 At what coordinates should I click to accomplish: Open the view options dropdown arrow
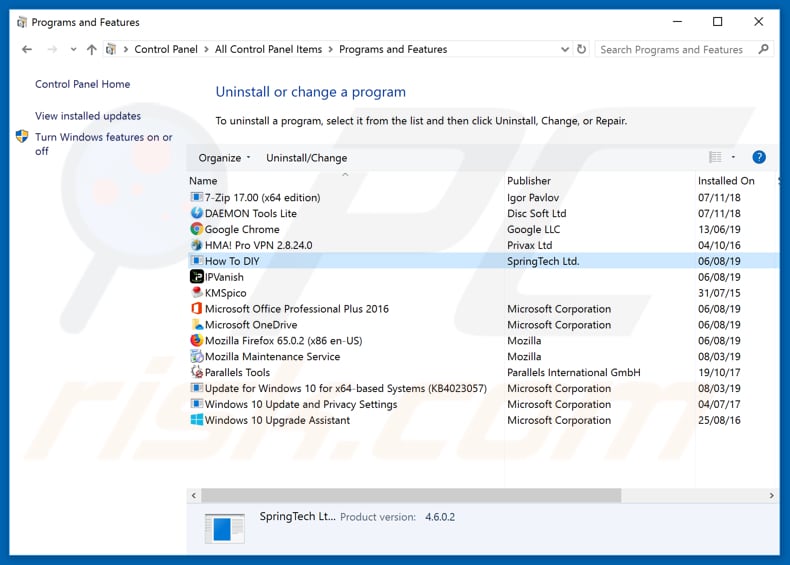[x=733, y=157]
